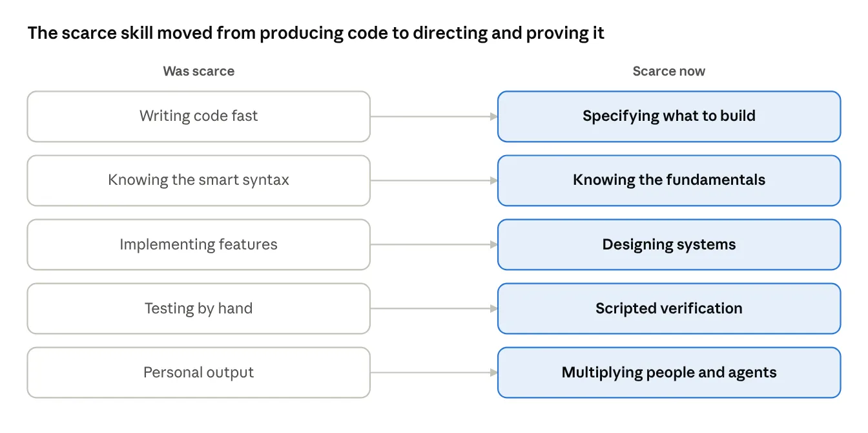Choose the "Designing systems" box
Screen dimensions: 868x433
tap(669, 244)
